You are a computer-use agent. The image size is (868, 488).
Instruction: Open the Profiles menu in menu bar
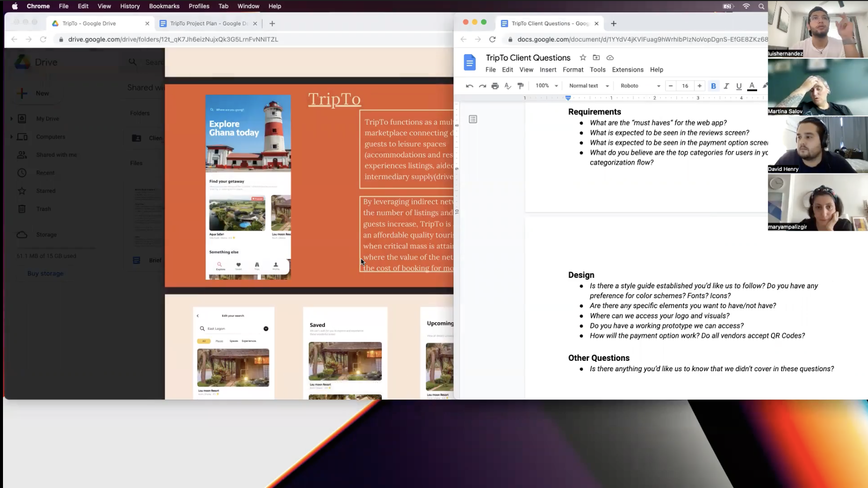click(199, 6)
